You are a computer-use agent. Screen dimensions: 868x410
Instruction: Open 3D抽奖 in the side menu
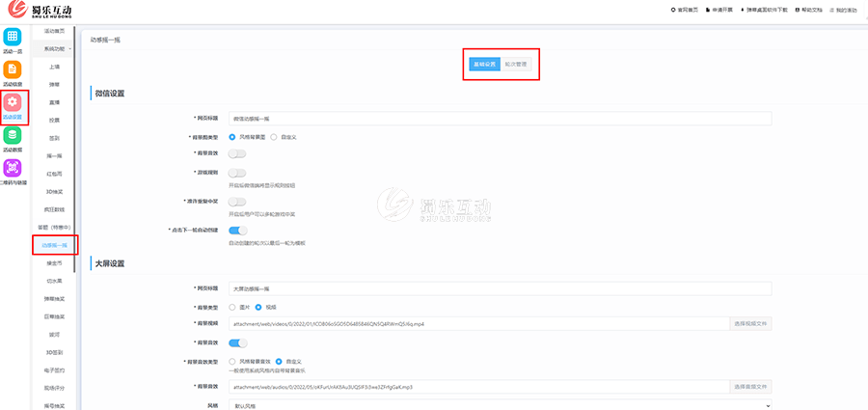tap(54, 191)
